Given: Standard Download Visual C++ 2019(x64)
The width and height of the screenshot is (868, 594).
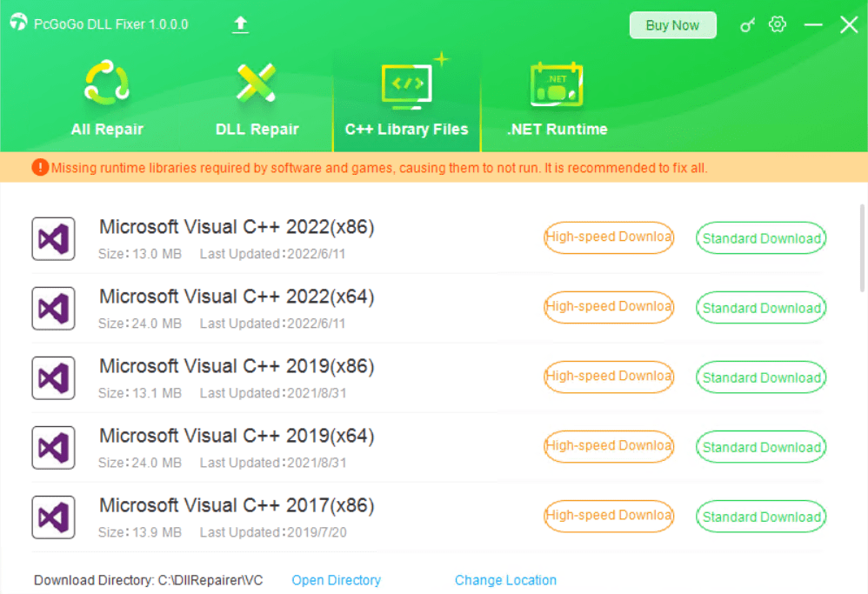Looking at the screenshot, I should click(x=761, y=447).
